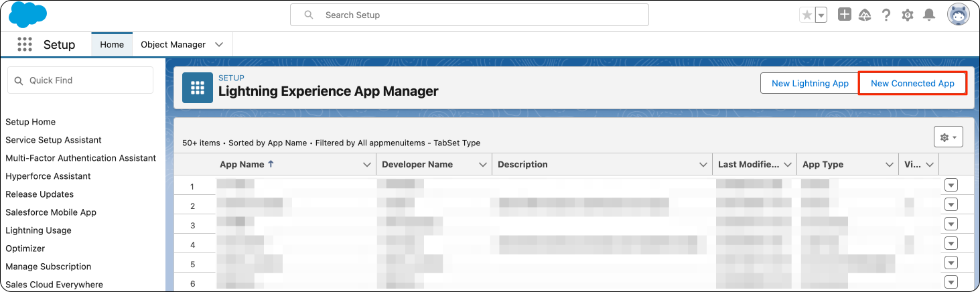Click the App Manager grid icon in page header
The width and height of the screenshot is (980, 292).
pos(198,88)
